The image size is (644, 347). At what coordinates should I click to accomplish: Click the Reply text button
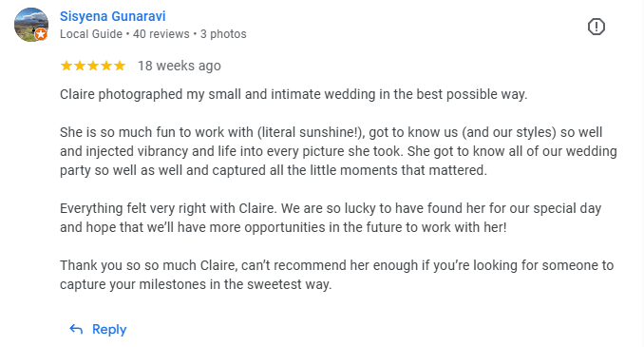109,329
